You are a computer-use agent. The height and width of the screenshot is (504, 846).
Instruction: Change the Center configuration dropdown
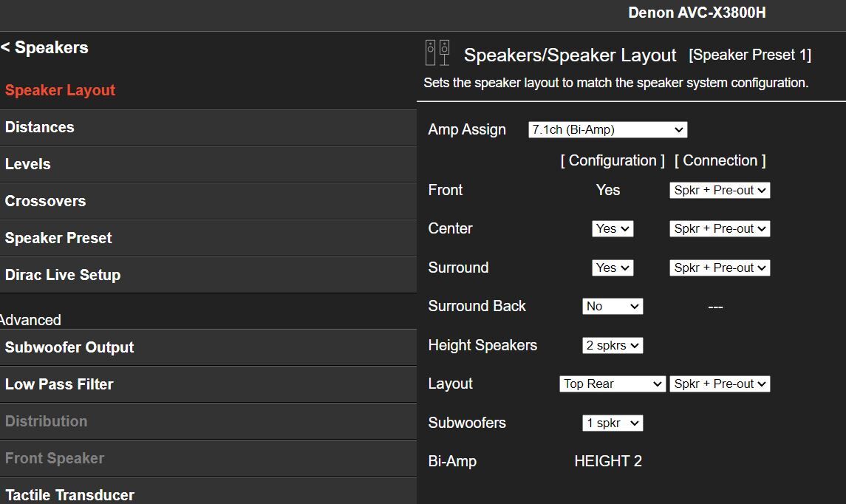(x=613, y=229)
